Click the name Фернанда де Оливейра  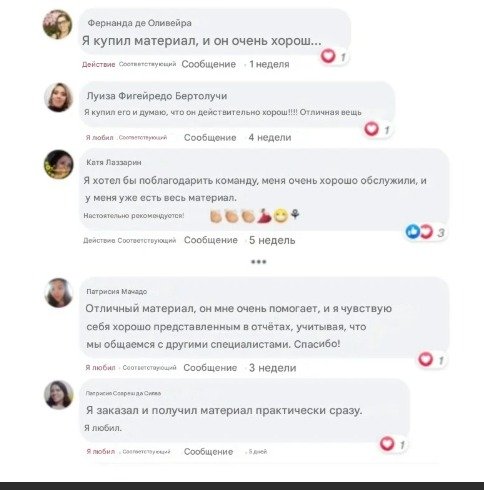140,23
